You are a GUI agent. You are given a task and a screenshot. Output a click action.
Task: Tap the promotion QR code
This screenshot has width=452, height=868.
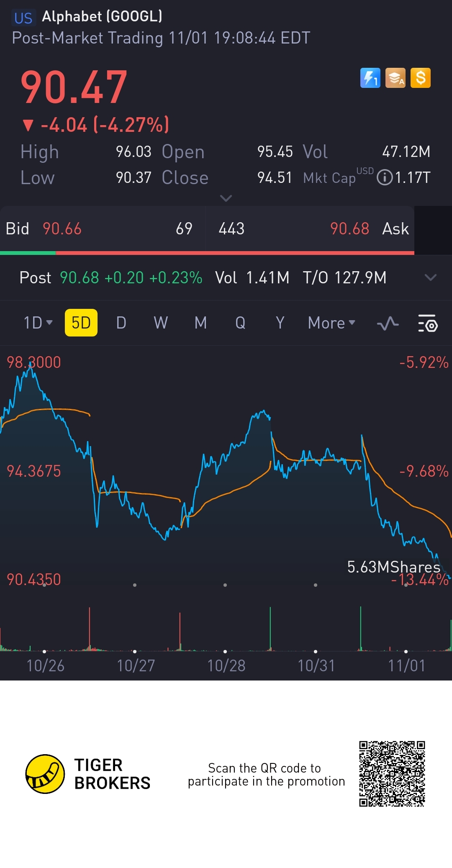point(392,774)
